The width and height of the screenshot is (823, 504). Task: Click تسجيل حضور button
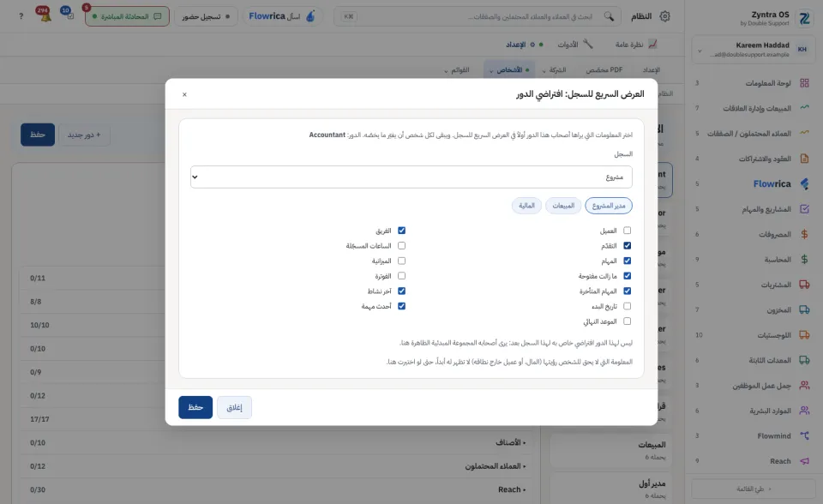coord(206,16)
